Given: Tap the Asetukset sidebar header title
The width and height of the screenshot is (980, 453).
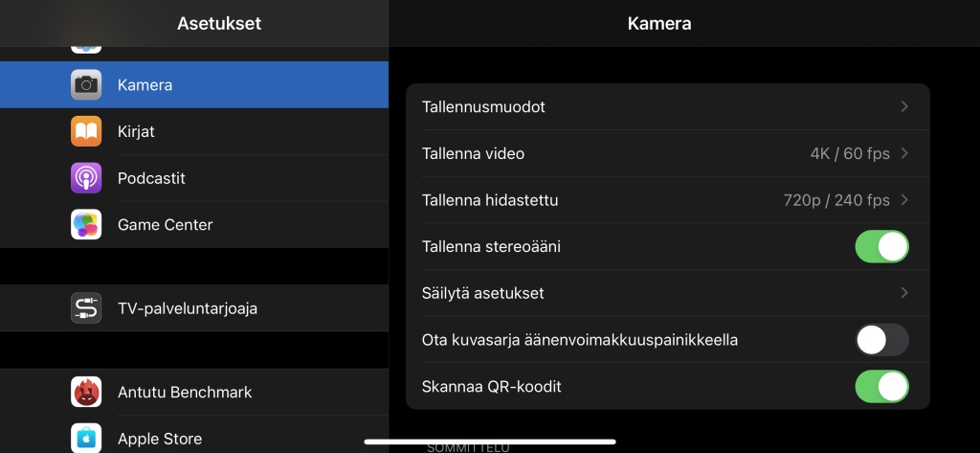Looking at the screenshot, I should pyautogui.click(x=219, y=24).
